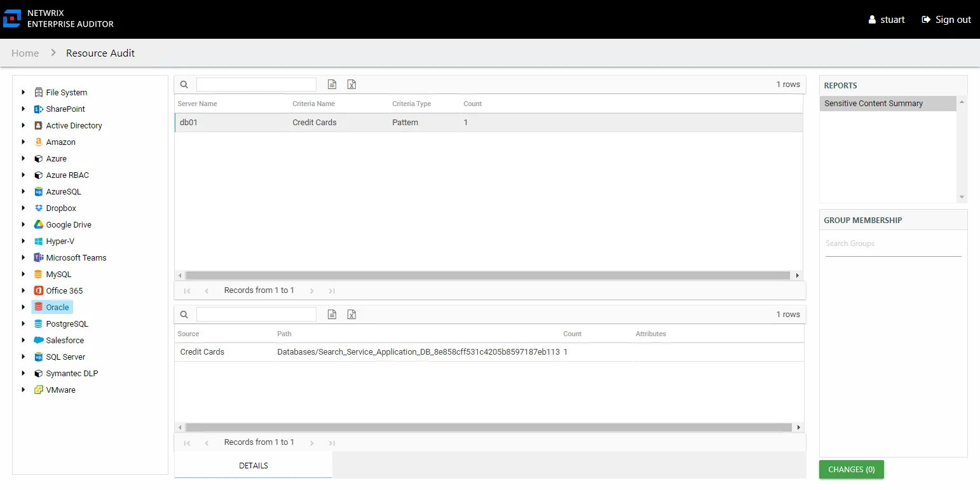Click the AzureSQL database icon

(39, 191)
